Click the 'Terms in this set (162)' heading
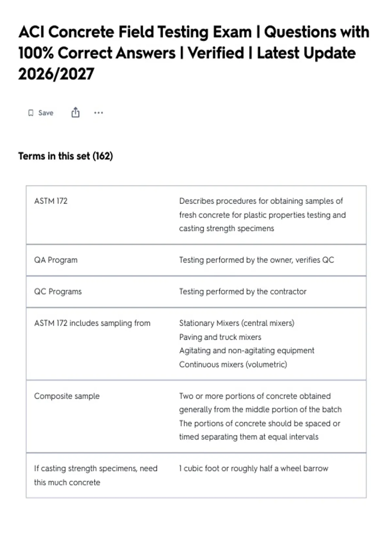Screen dimensions: 392x556 pos(66,156)
